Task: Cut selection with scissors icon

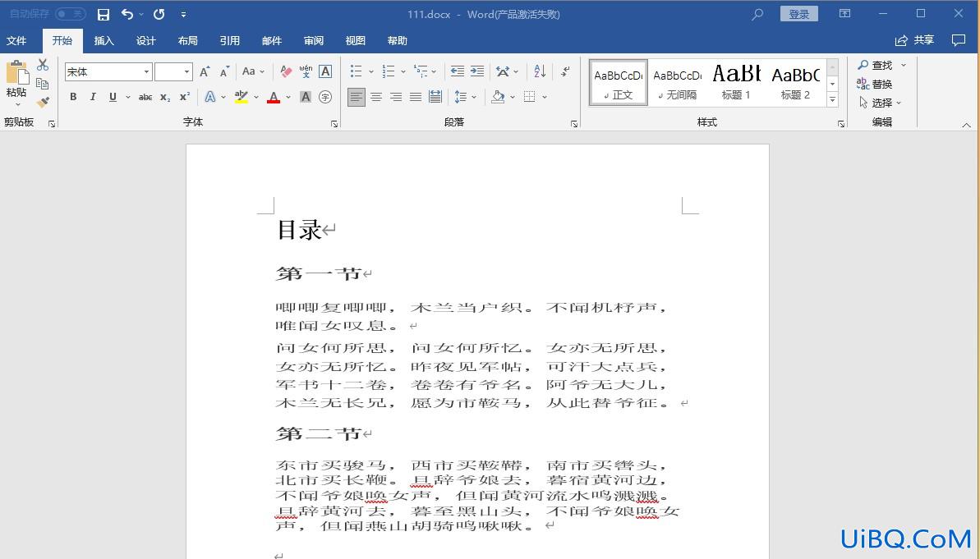Action: tap(43, 65)
